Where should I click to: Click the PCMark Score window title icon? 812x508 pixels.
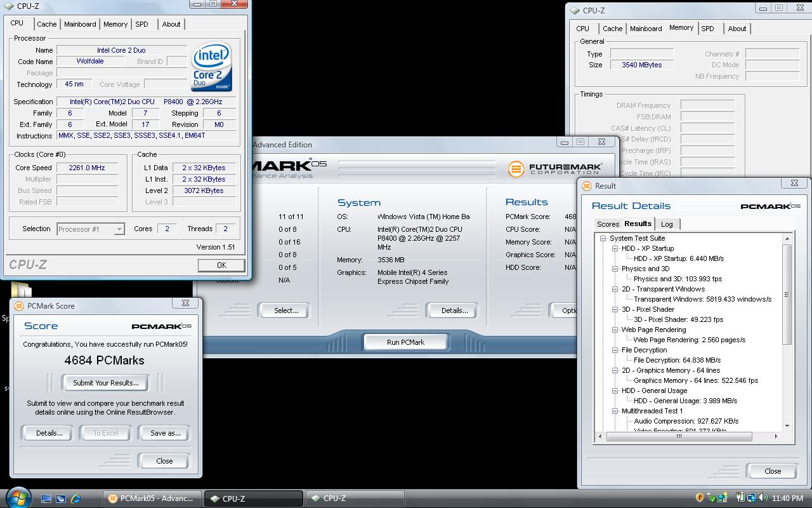pyautogui.click(x=19, y=305)
